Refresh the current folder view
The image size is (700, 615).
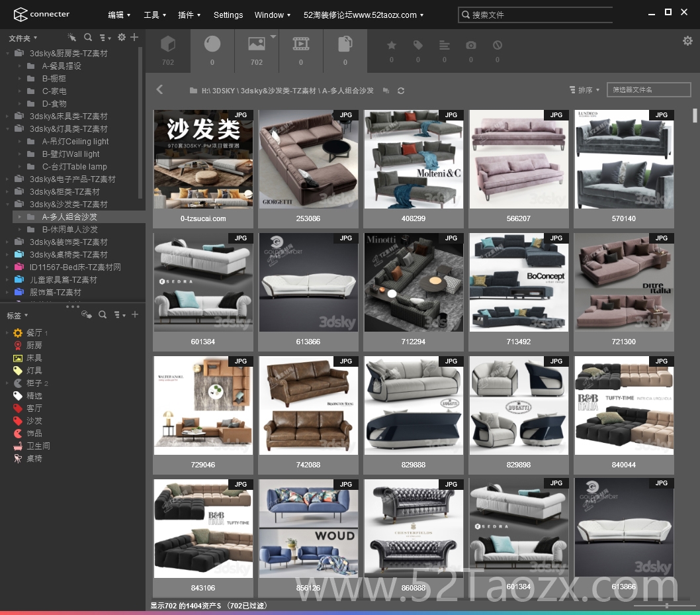[401, 91]
